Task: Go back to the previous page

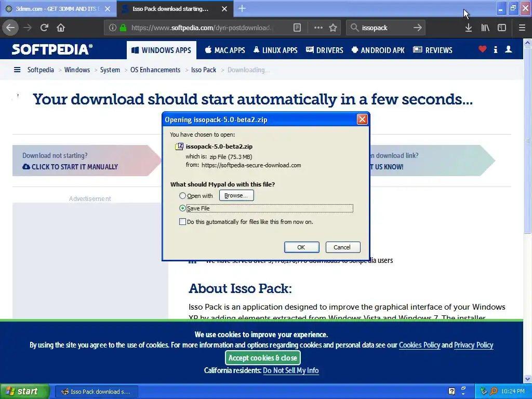Action: 10,28
